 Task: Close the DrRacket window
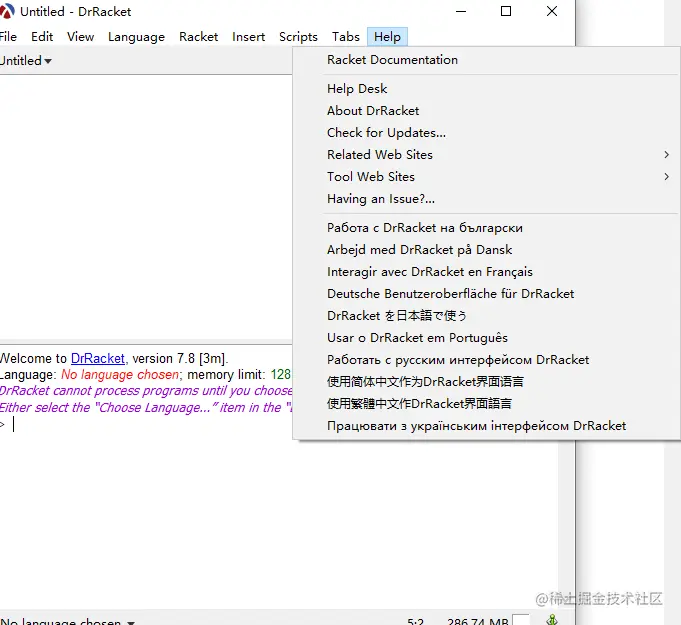(x=552, y=11)
